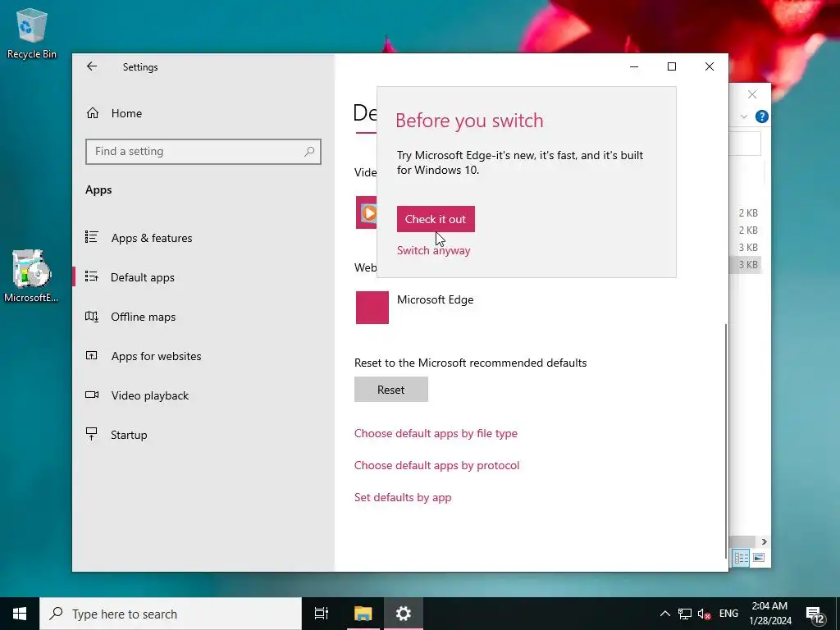This screenshot has height=630, width=840.
Task: Show hidden icons in system tray
Action: point(664,614)
